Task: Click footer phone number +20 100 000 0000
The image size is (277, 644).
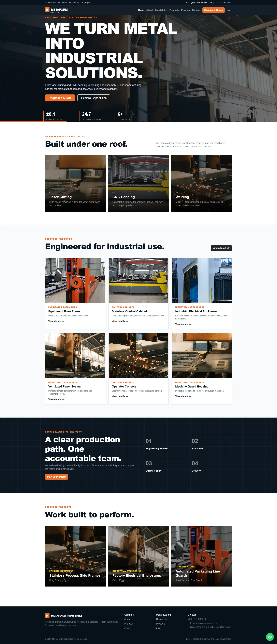Action: 197,619
